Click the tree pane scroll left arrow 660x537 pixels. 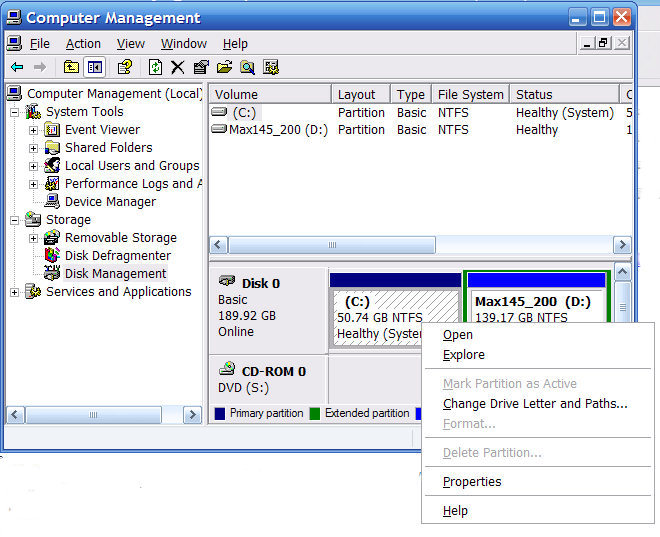pos(15,415)
